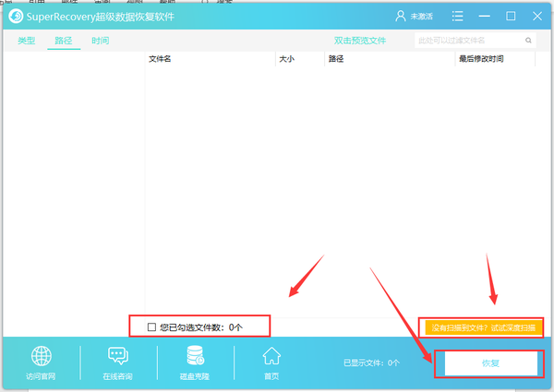Viewport: 554px width, 392px height.
Task: Click the 双击预览文件 label
Action: (360, 41)
